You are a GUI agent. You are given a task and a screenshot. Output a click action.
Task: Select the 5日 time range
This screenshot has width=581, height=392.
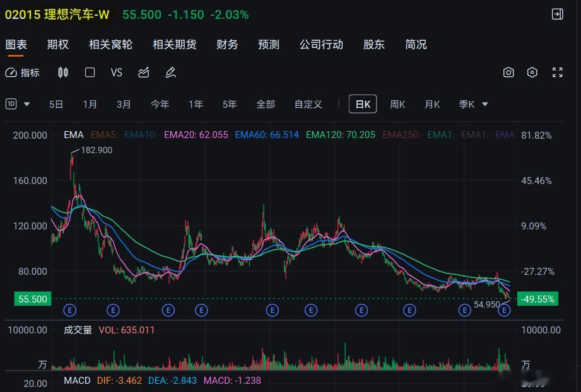tap(56, 105)
